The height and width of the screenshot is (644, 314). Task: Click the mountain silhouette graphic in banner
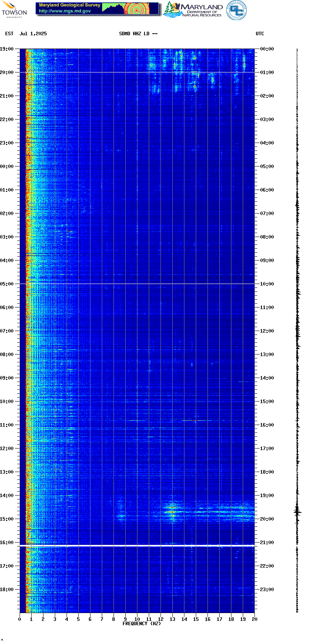(x=113, y=8)
